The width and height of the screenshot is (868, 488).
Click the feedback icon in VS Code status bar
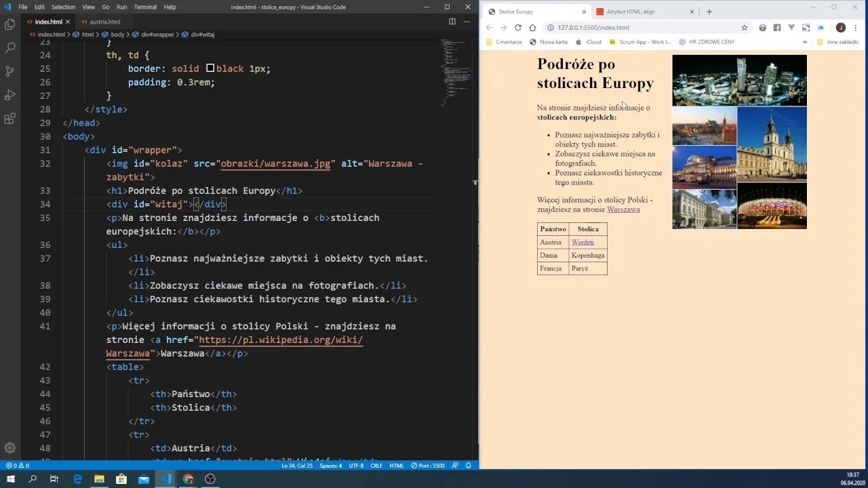pos(455,466)
